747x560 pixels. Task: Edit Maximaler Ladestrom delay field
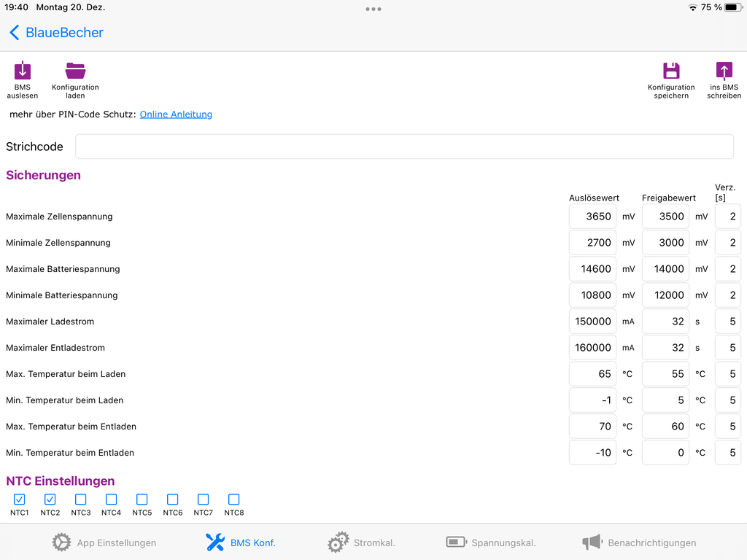728,322
